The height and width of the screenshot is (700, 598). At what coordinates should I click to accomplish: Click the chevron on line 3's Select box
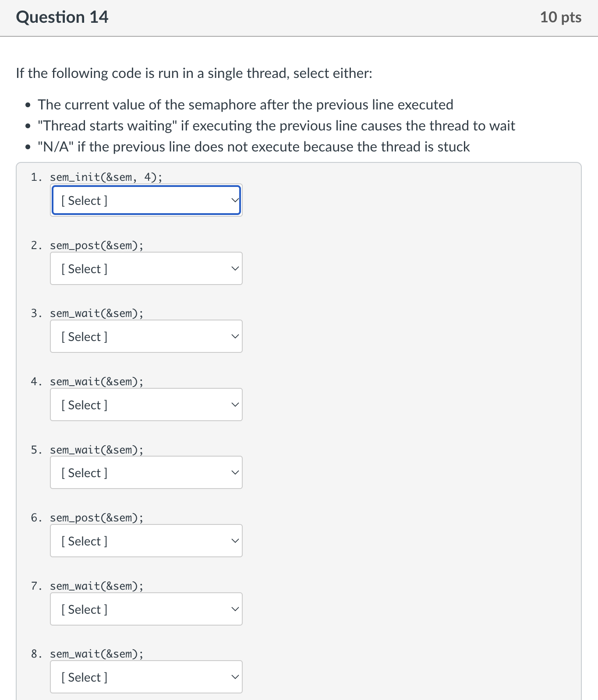(235, 336)
